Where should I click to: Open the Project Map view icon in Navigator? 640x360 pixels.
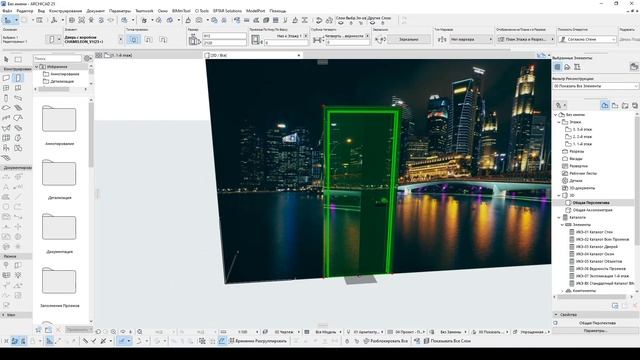[604, 105]
